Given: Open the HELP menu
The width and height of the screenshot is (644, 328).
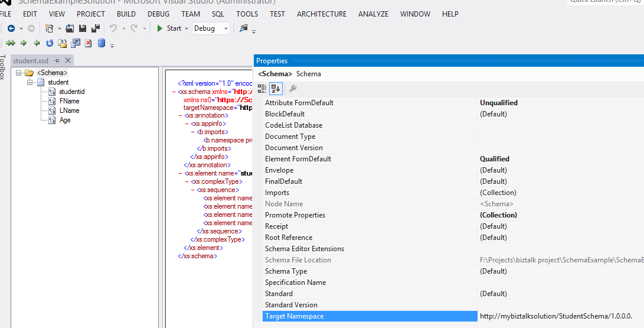Looking at the screenshot, I should tap(450, 14).
